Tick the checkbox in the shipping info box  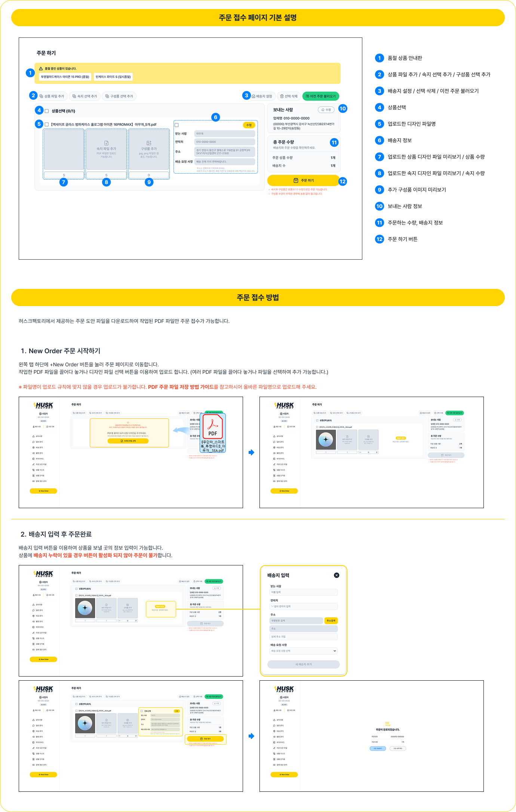click(177, 125)
